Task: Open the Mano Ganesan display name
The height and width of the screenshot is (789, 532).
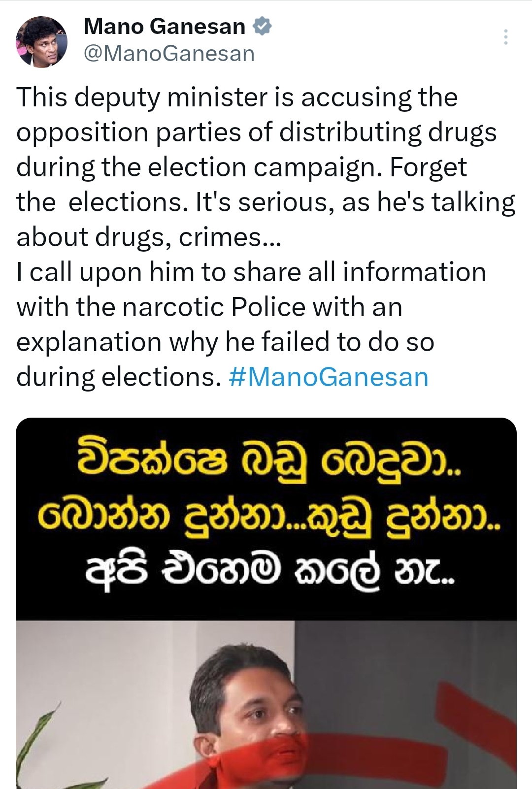Action: pyautogui.click(x=165, y=26)
